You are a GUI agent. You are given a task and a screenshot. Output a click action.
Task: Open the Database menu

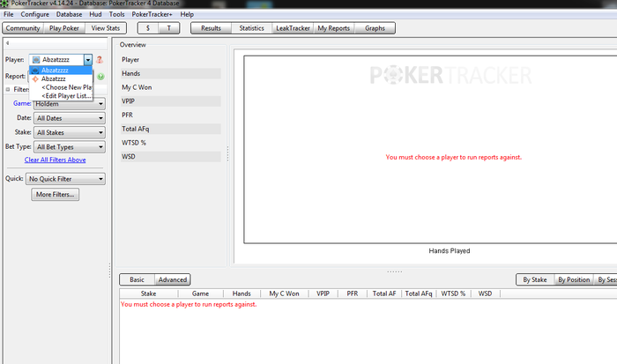69,14
